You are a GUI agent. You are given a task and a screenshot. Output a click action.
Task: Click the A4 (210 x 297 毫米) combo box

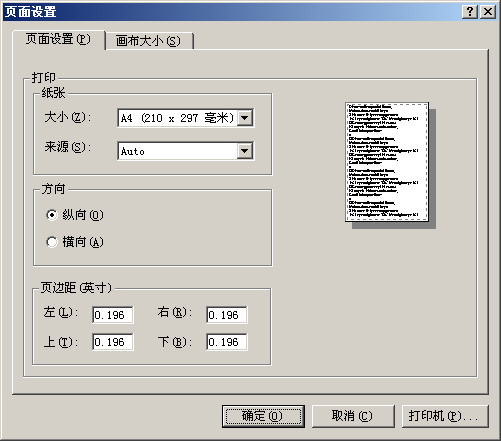tap(186, 118)
